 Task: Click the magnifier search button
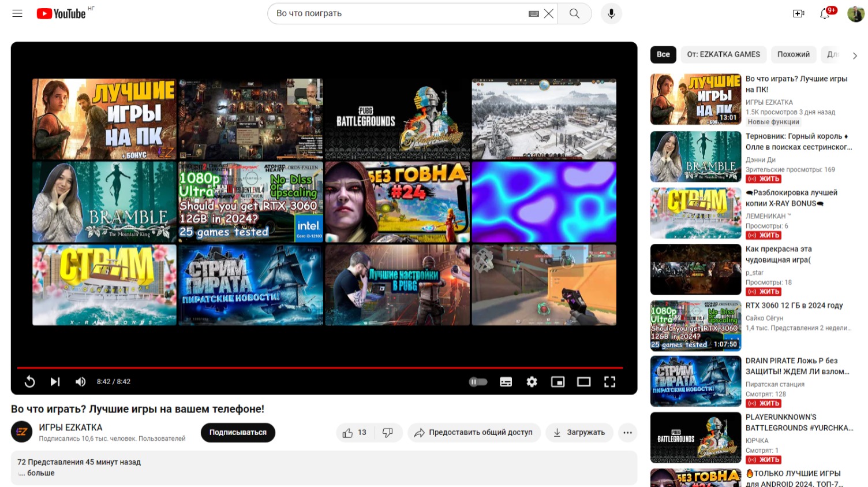coord(574,13)
